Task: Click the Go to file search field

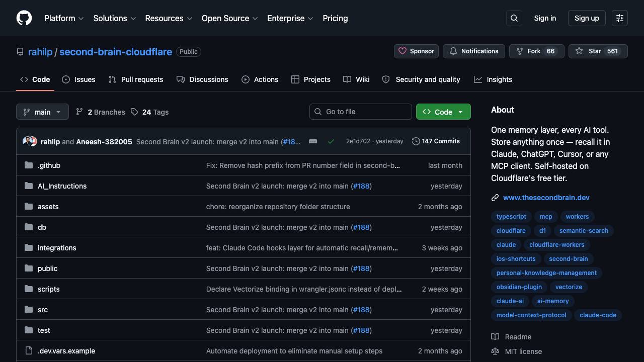Action: (x=361, y=112)
